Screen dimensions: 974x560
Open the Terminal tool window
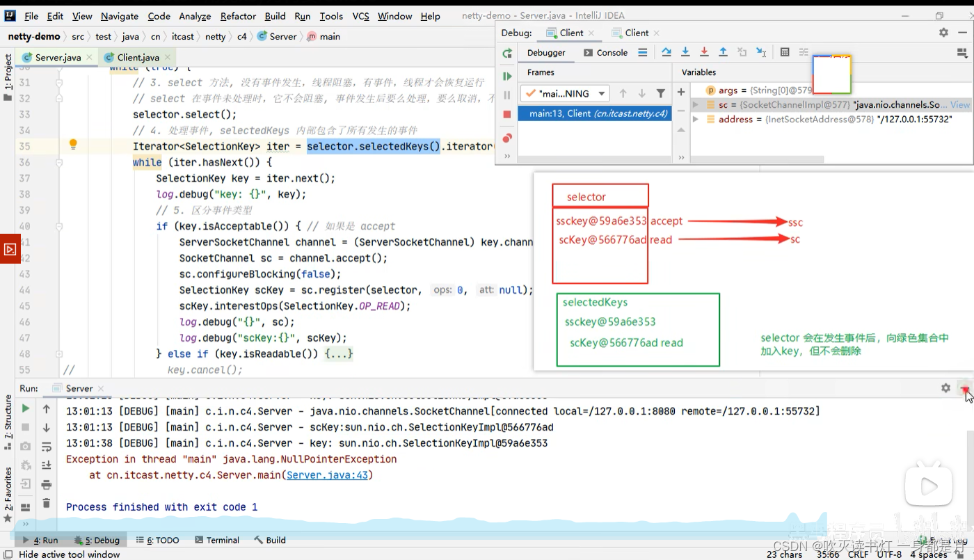[x=217, y=540]
